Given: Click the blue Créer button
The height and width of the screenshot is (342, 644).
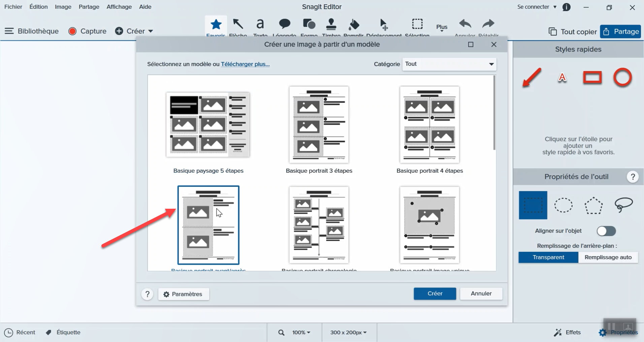Looking at the screenshot, I should tap(435, 294).
